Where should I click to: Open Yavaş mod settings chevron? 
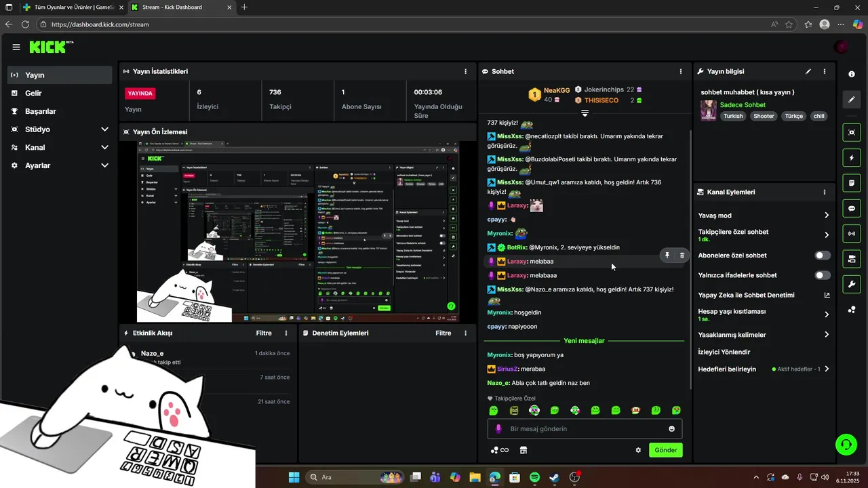click(827, 216)
